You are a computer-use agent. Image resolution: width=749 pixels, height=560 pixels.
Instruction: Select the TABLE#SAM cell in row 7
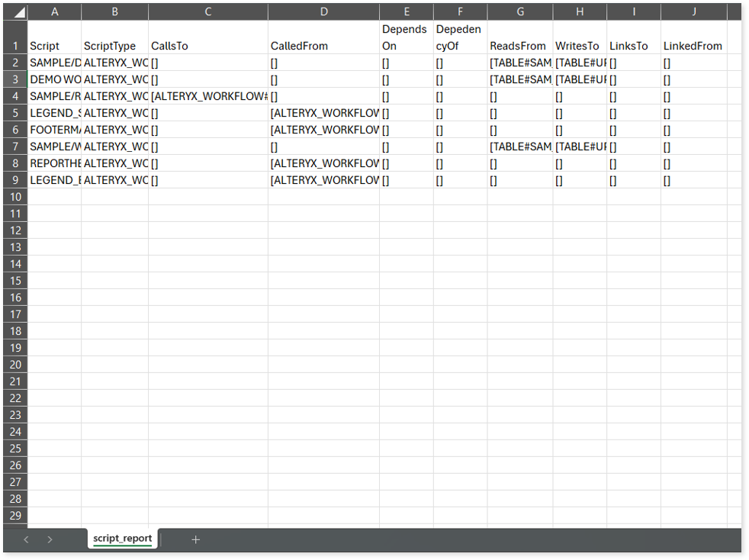tap(519, 146)
